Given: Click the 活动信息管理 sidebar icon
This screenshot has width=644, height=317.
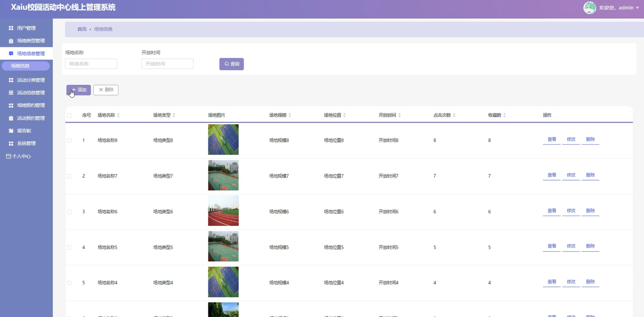Looking at the screenshot, I should click(11, 93).
